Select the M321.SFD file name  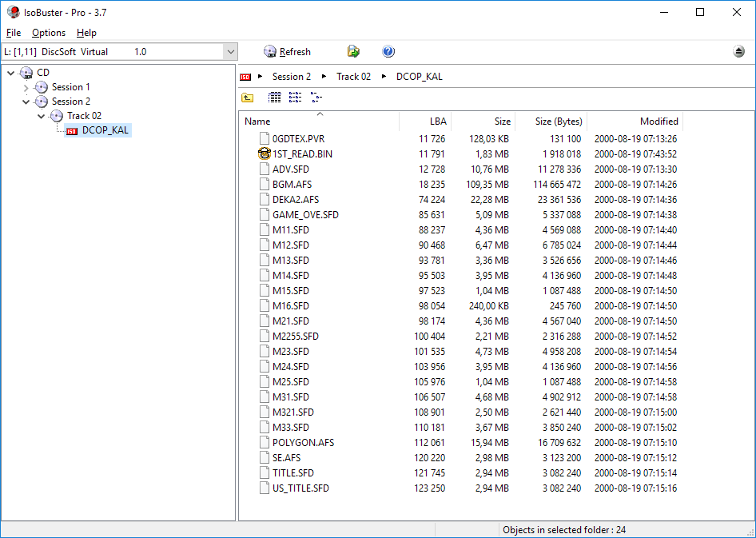(x=293, y=412)
